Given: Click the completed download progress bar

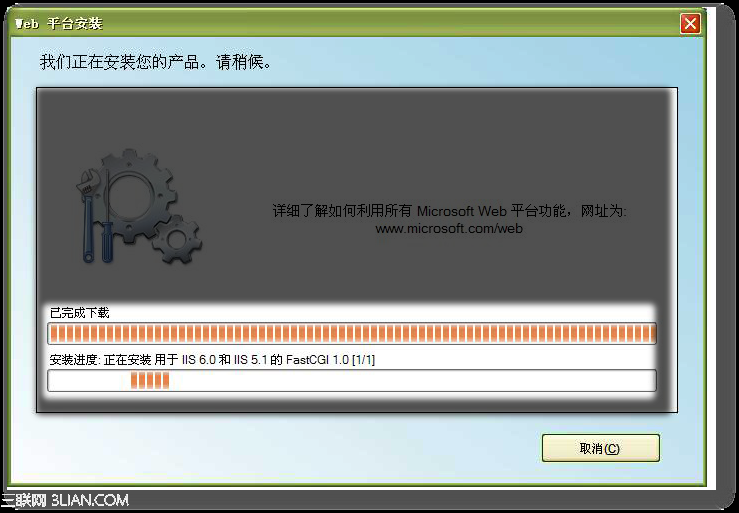Looking at the screenshot, I should 352,333.
